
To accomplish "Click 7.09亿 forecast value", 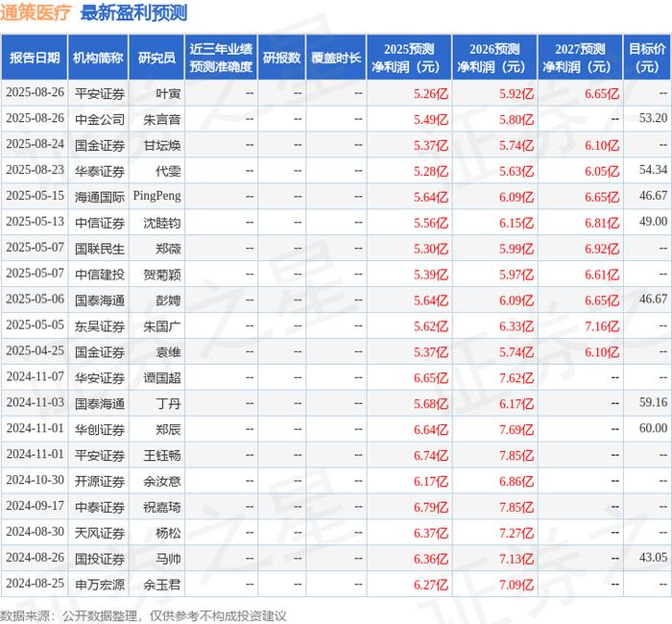I will click(x=516, y=585).
